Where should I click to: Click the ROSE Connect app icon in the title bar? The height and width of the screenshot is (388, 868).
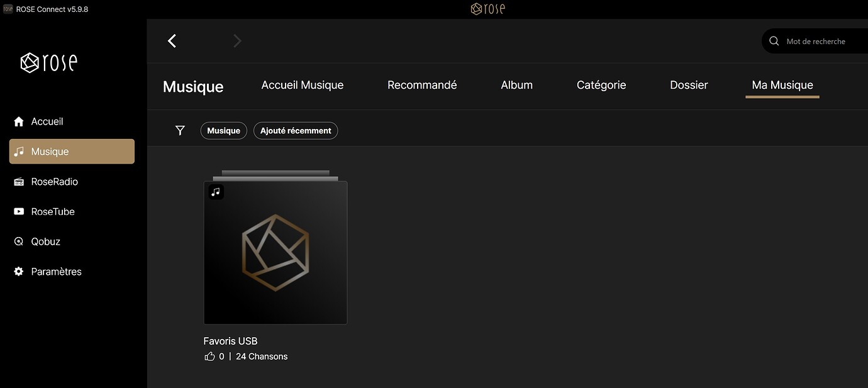click(x=8, y=9)
